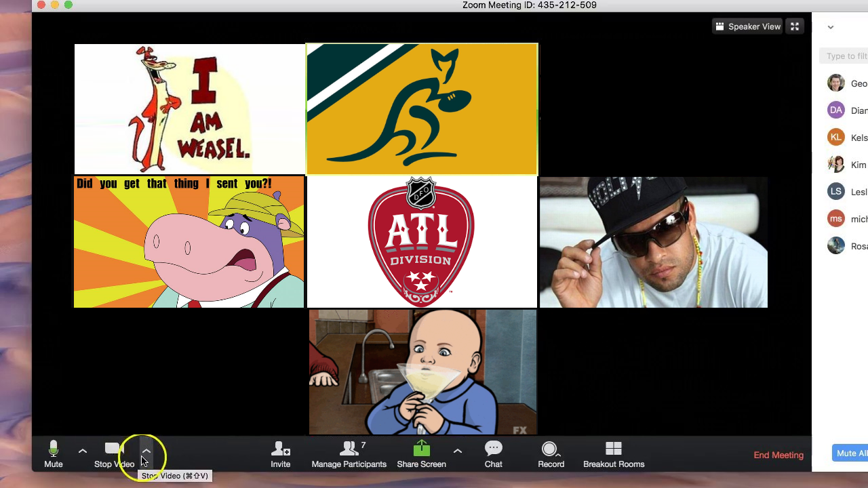Start Share Screen

(421, 454)
